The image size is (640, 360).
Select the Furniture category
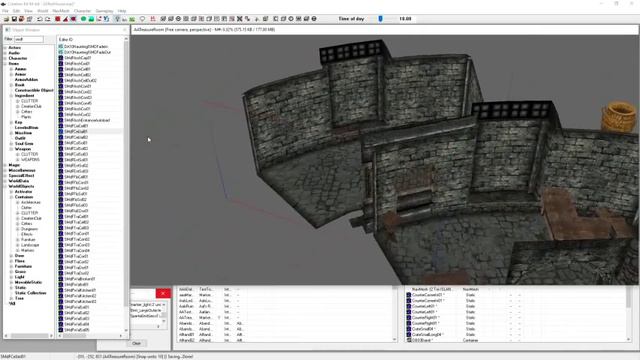(x=23, y=266)
